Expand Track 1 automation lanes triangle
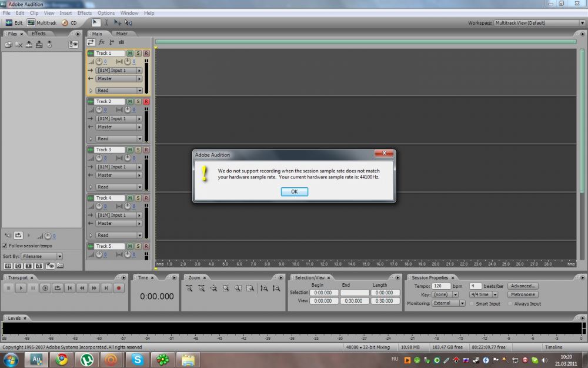Screen dimensions: 588x368 click(91, 91)
